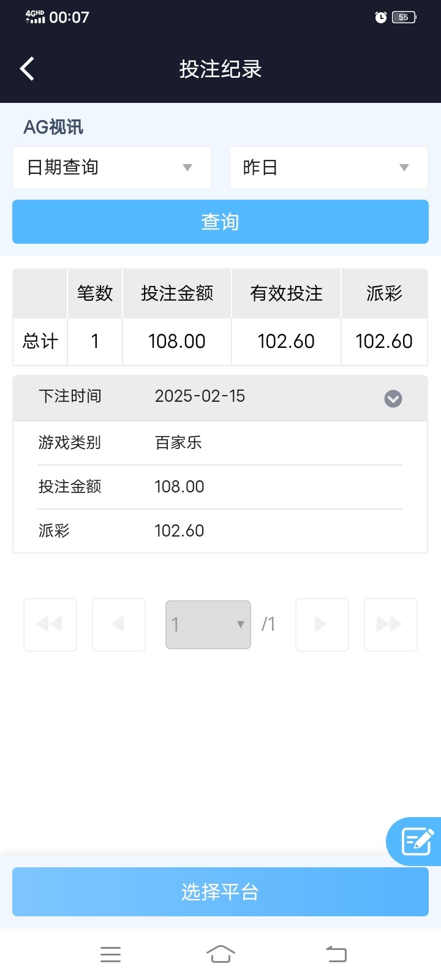This screenshot has width=441, height=980.
Task: Select the 游戏类别 百家乐 row
Action: pos(220,443)
